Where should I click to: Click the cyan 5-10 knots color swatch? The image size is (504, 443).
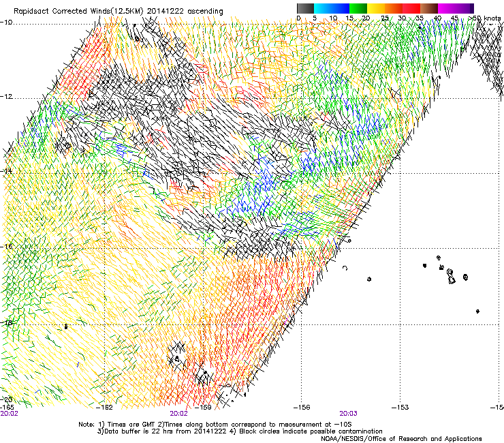click(323, 8)
